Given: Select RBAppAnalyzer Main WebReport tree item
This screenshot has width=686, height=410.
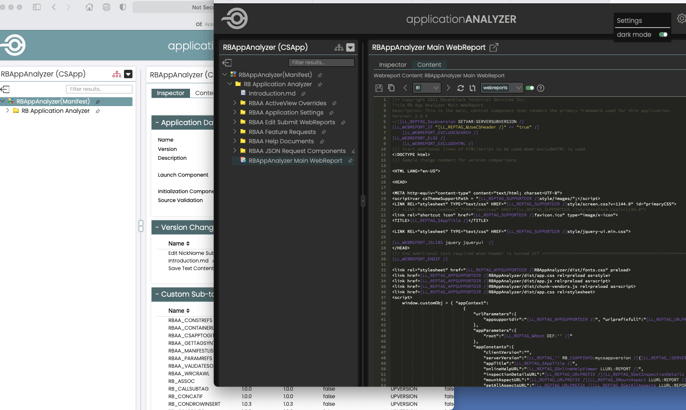Looking at the screenshot, I should pyautogui.click(x=295, y=161).
